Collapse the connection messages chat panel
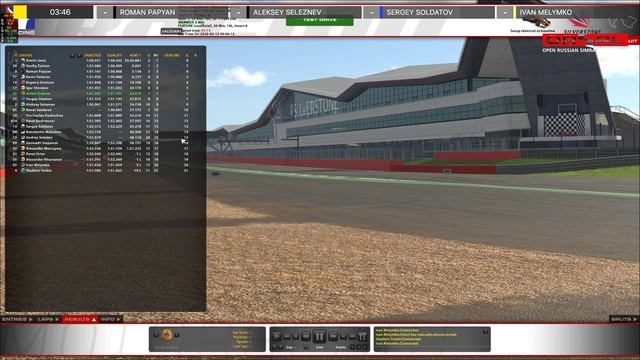The image size is (640, 360). tap(485, 331)
